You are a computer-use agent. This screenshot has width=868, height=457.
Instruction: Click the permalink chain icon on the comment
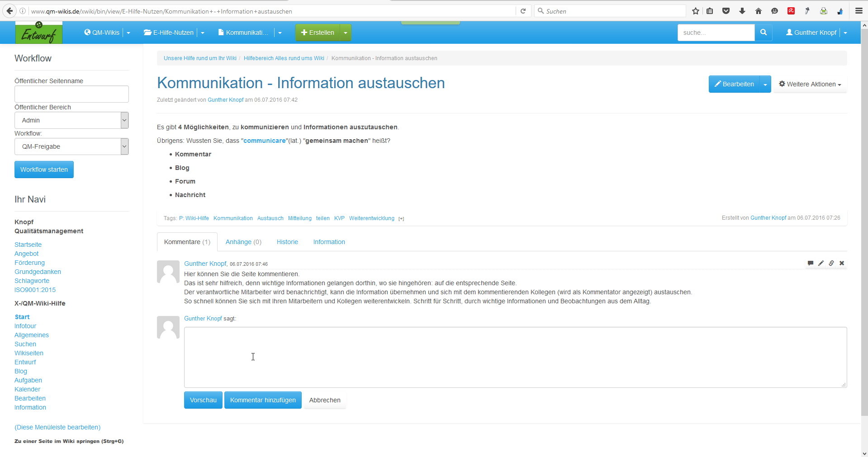831,263
